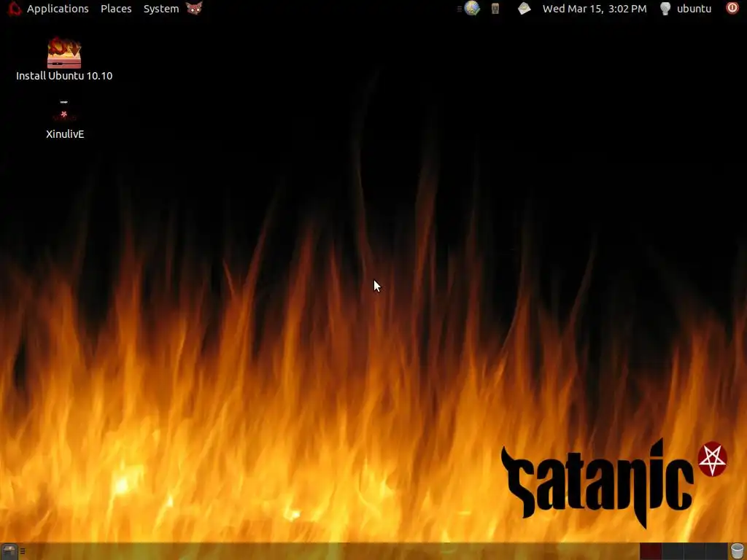Click the lightbulb status icon beside ubuntu
747x560 pixels.
coord(665,9)
